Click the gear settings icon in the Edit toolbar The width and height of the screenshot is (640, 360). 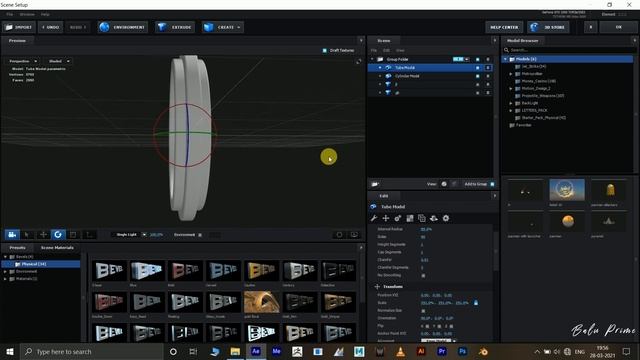tap(446, 218)
